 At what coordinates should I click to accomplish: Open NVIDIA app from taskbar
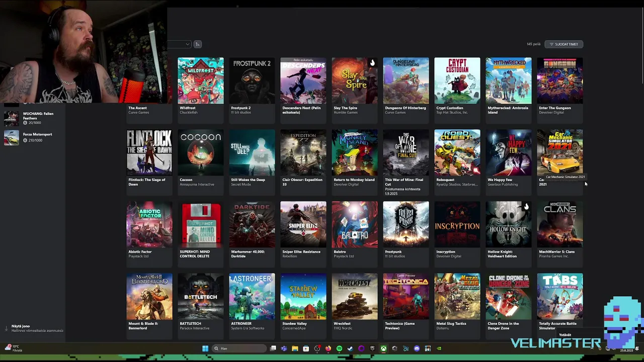439,348
